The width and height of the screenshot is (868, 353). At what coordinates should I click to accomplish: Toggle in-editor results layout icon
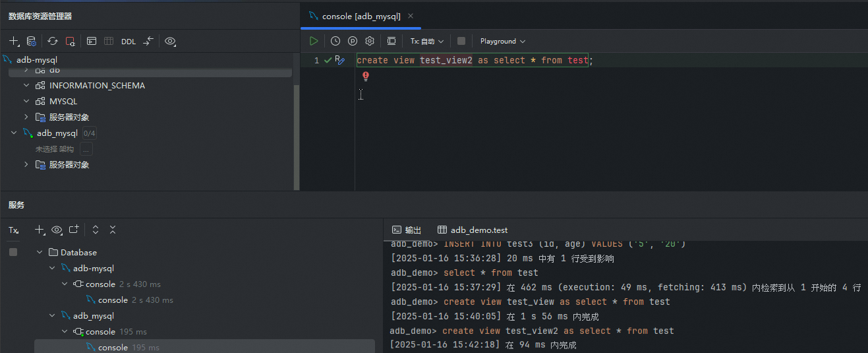pos(391,41)
